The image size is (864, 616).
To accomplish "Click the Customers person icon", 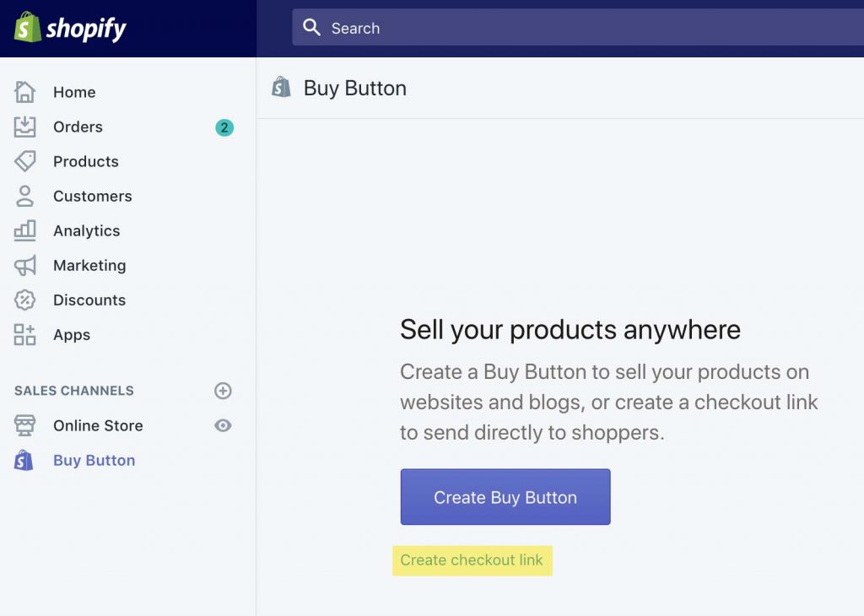I will pos(24,196).
